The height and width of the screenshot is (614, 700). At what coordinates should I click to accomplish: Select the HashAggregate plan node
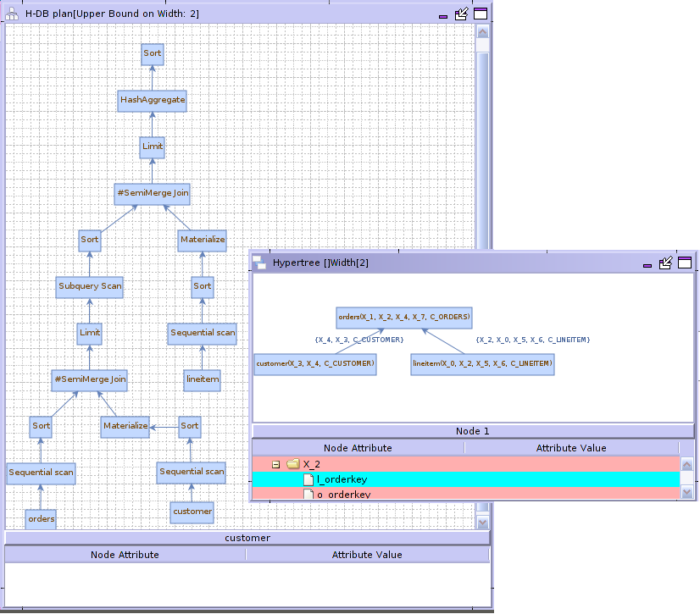tap(153, 101)
